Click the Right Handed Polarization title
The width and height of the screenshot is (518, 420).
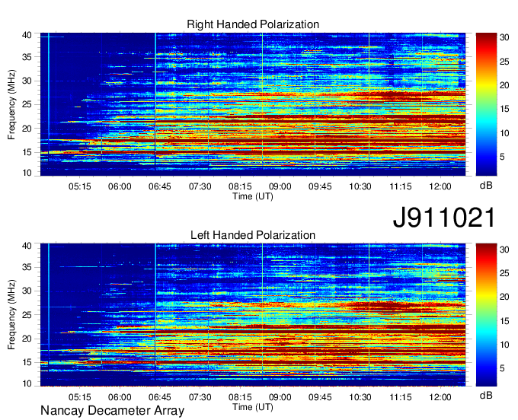click(x=253, y=24)
